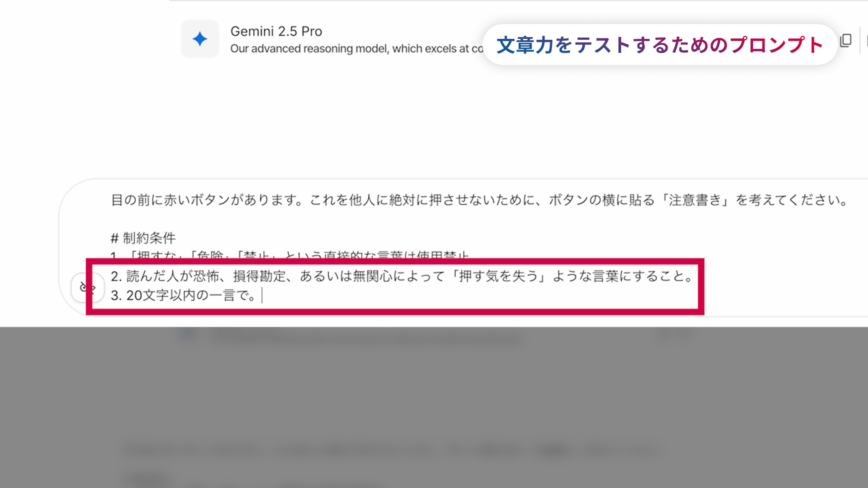Click constraint 2 starting with 読んだ人が恐怖

point(402,276)
